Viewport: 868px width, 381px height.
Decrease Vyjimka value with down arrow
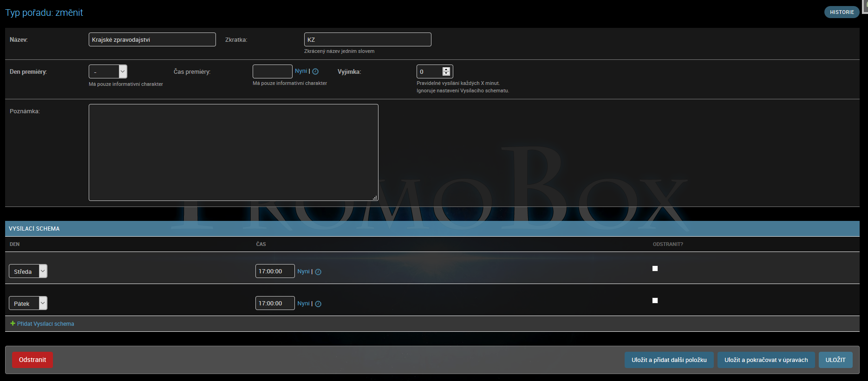pyautogui.click(x=446, y=74)
